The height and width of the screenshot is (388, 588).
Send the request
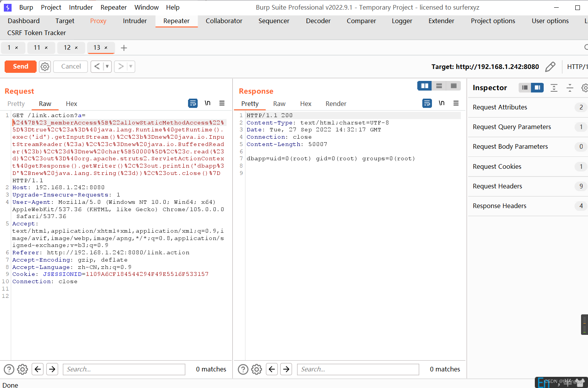[x=20, y=66]
